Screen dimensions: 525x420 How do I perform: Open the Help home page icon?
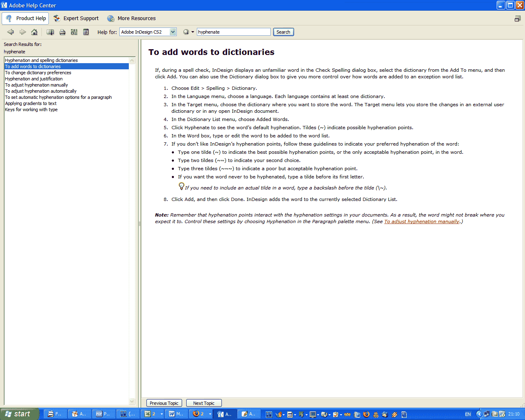tap(34, 32)
